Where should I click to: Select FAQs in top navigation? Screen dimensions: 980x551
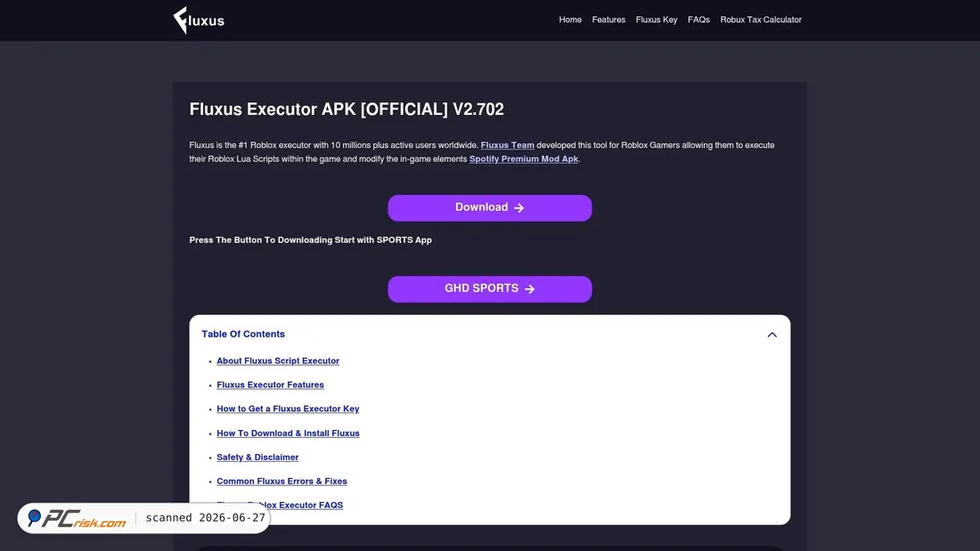click(698, 20)
